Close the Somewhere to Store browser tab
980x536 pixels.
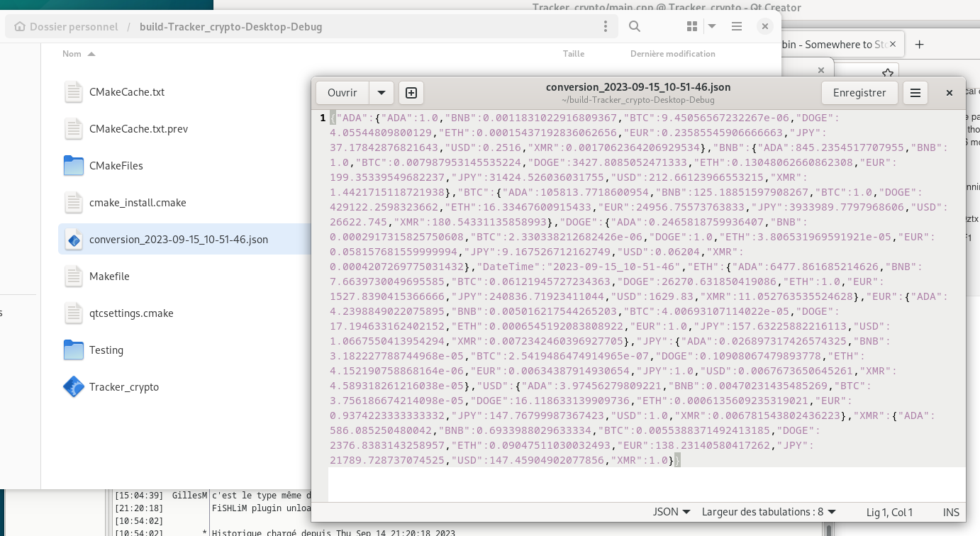click(x=893, y=44)
